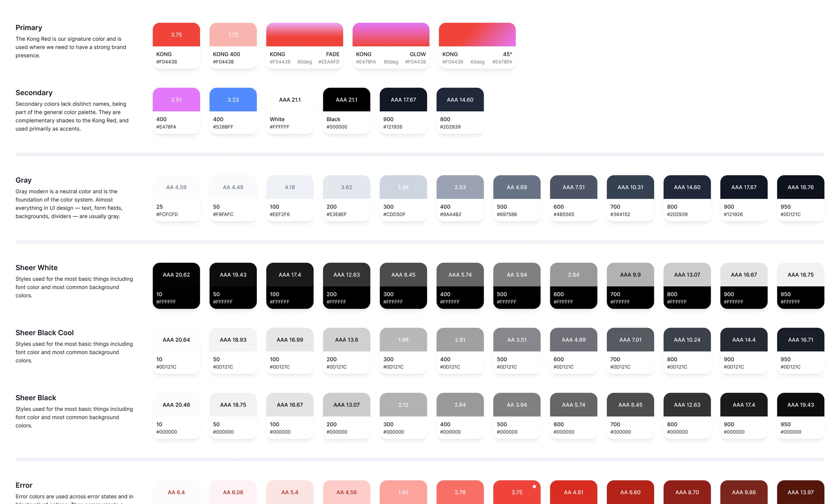Select Sheer Black 800 swatch AAA 12.63
Screen dimensions: 840x504
coord(687,416)
